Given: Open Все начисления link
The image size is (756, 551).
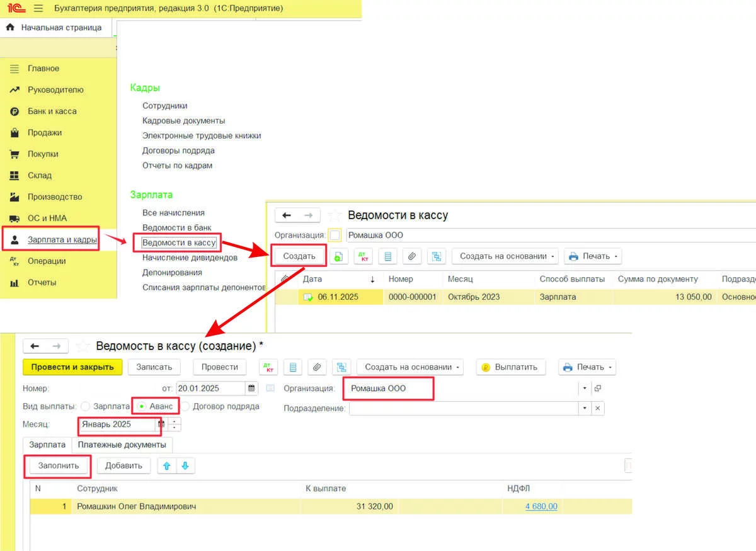Looking at the screenshot, I should pos(173,213).
